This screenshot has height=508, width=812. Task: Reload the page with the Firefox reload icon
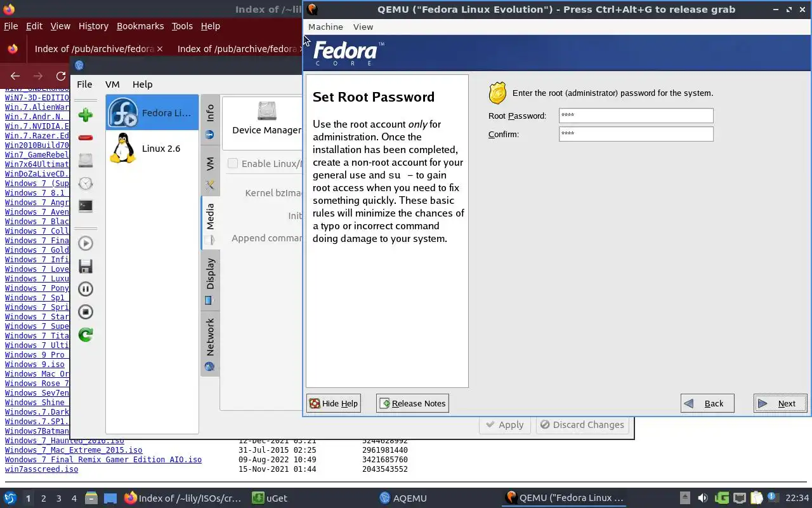61,76
